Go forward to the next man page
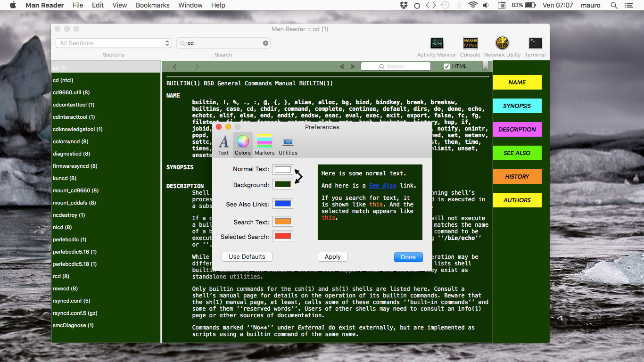Viewport: 644px width, 362px height. (x=197, y=67)
